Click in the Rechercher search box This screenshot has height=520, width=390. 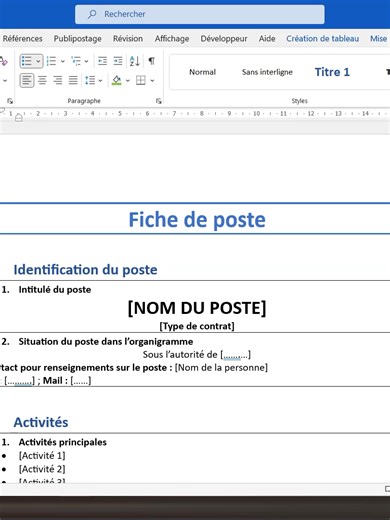coord(199,14)
